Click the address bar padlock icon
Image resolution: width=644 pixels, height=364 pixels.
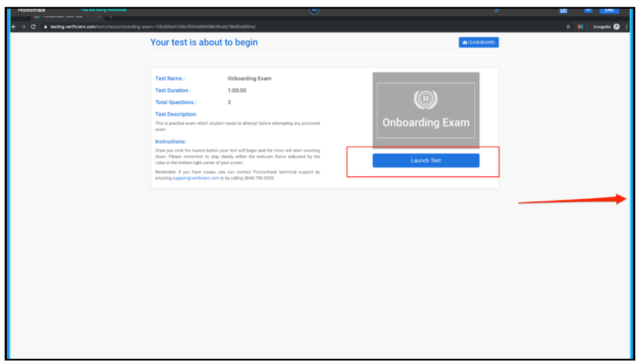point(46,27)
